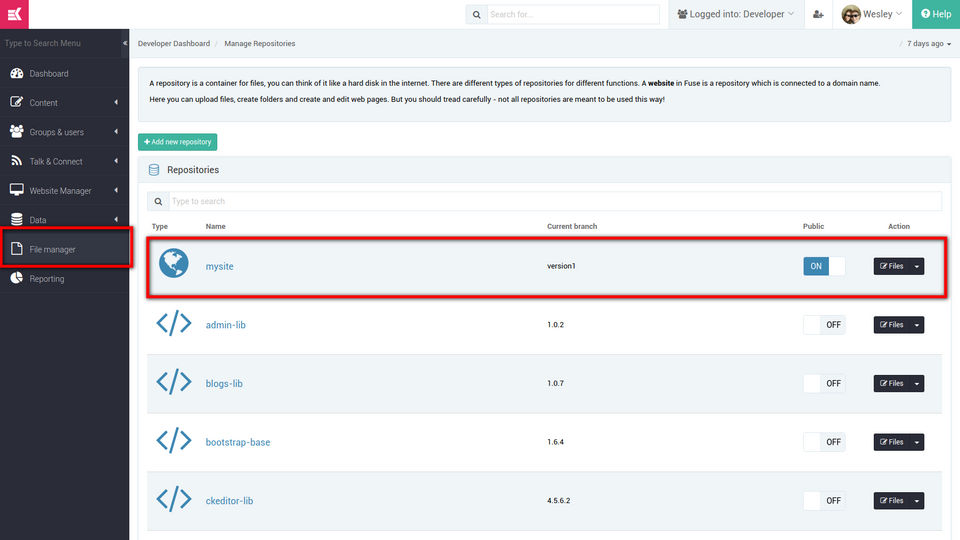The image size is (960, 540).
Task: Enable the Public toggle for ckeditor-lib
Action: [824, 500]
